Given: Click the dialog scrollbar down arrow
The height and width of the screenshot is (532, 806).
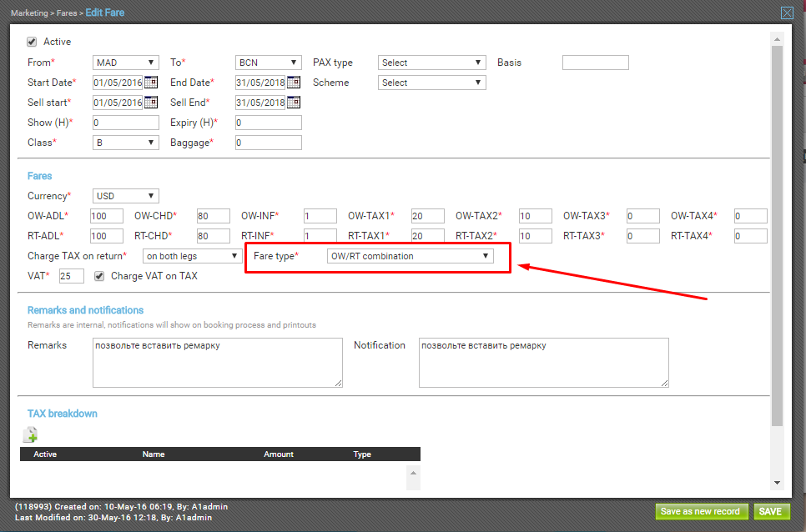Looking at the screenshot, I should [x=777, y=483].
